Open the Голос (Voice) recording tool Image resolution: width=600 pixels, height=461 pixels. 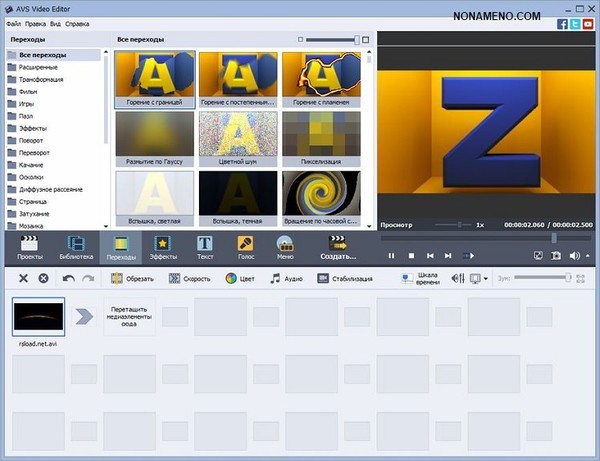[245, 247]
